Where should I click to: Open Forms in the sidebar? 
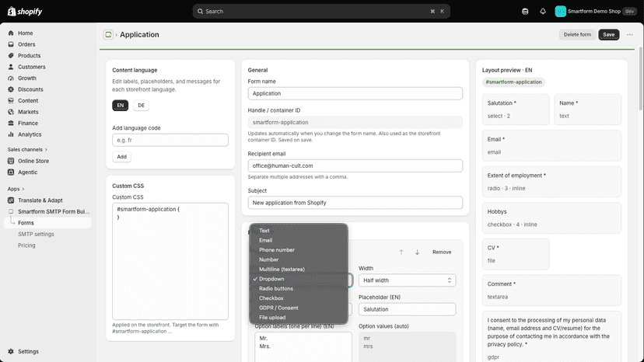(x=47, y=223)
